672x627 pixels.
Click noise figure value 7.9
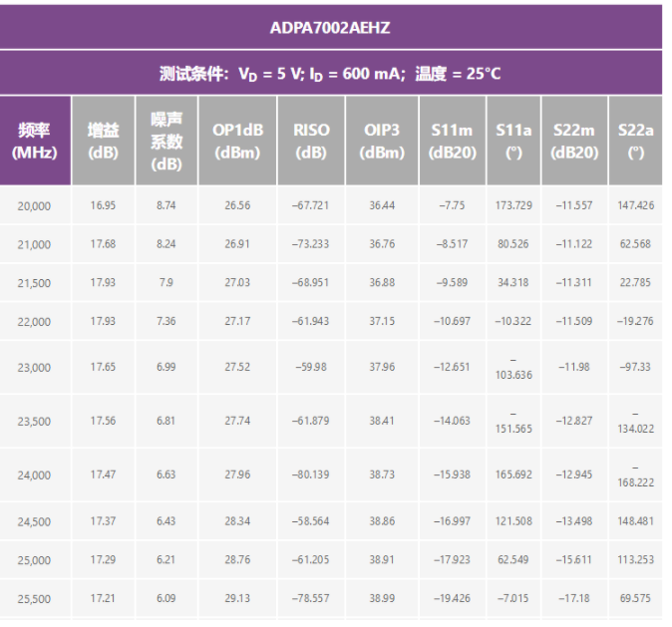pos(167,282)
